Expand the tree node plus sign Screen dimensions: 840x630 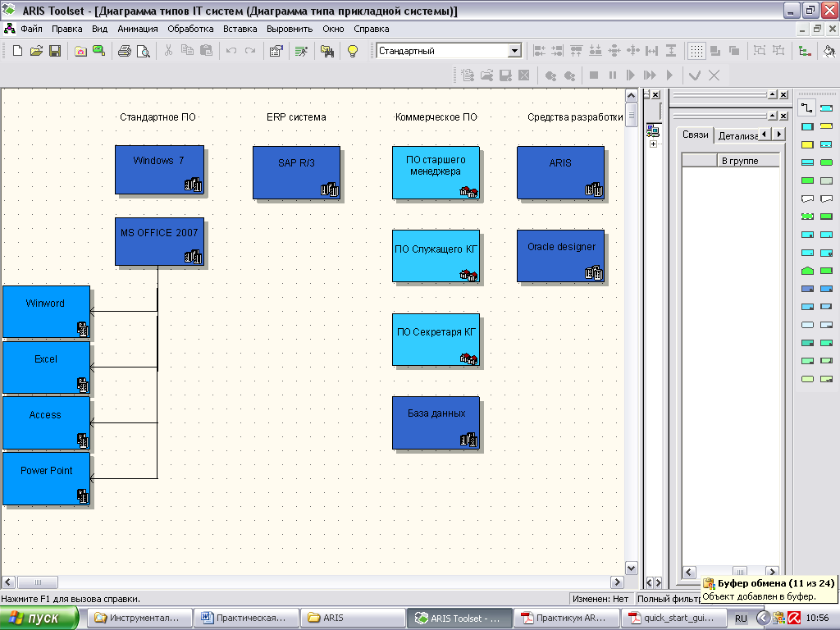[653, 144]
